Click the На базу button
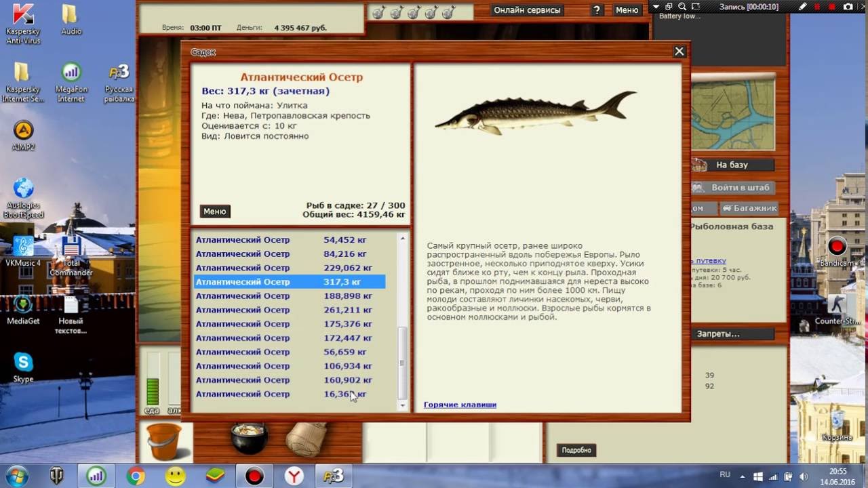 (x=732, y=165)
